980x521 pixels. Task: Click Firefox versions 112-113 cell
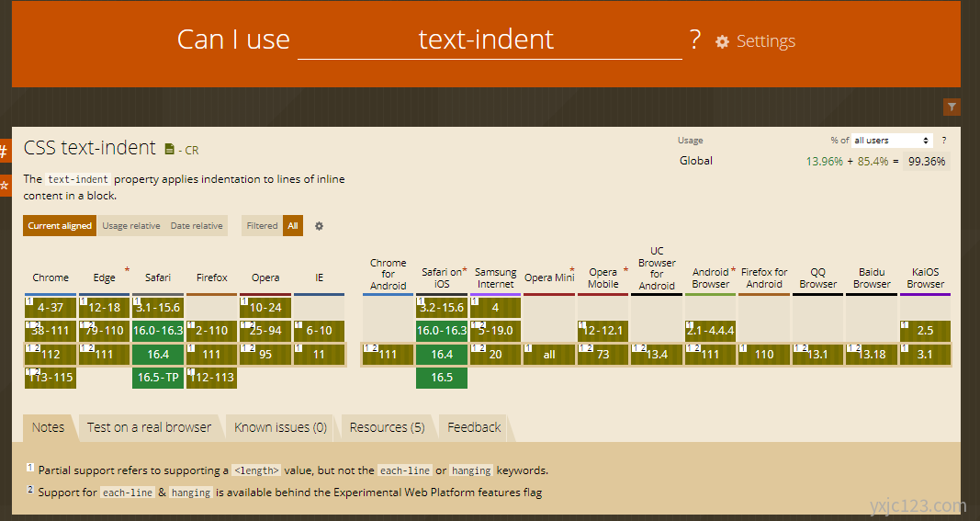click(x=212, y=377)
